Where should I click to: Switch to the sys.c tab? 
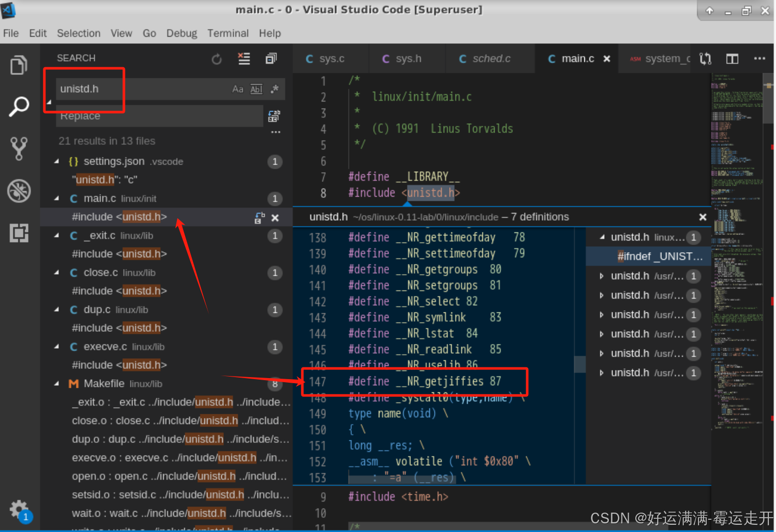click(x=330, y=59)
